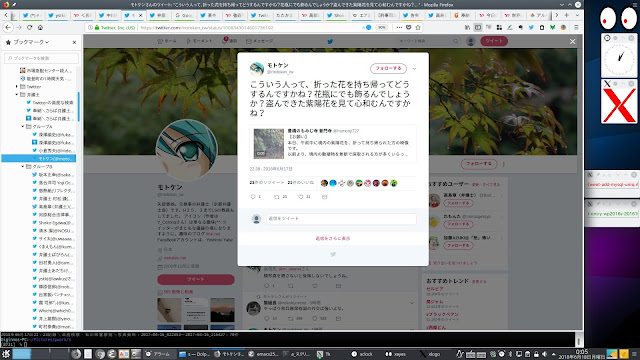
Task: Click reply icon under the tweet
Action: coord(253,197)
